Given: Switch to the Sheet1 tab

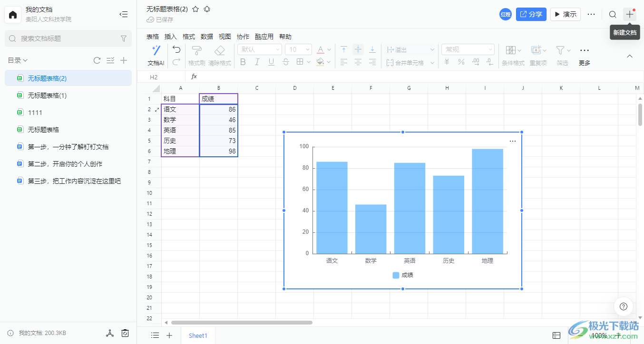Looking at the screenshot, I should coord(198,335).
